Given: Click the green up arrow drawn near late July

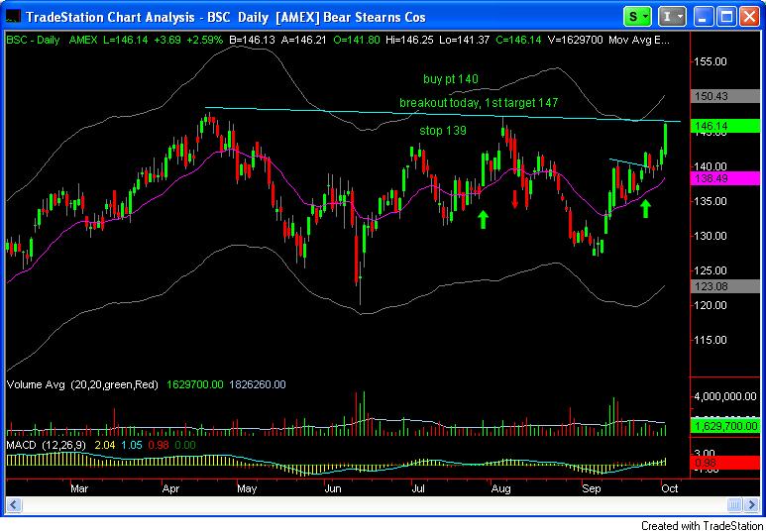Looking at the screenshot, I should [x=483, y=219].
